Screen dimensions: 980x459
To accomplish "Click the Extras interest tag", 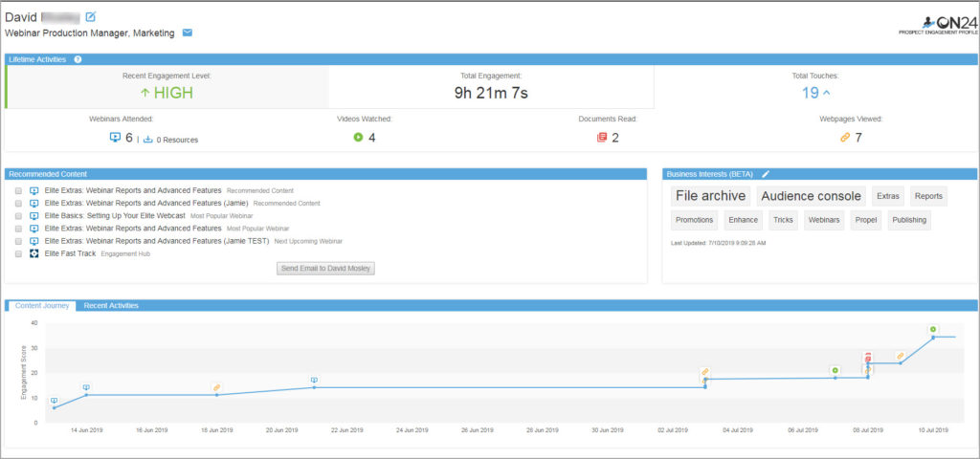I will (x=887, y=196).
